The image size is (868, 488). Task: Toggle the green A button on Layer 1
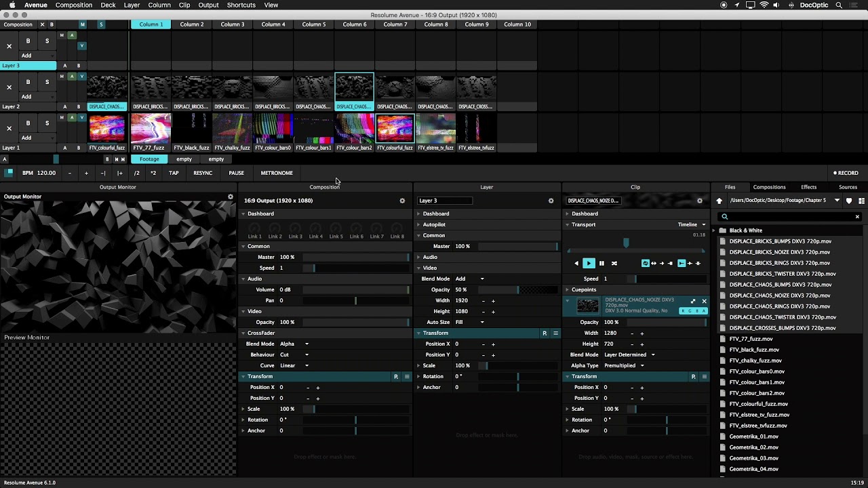tap(72, 117)
